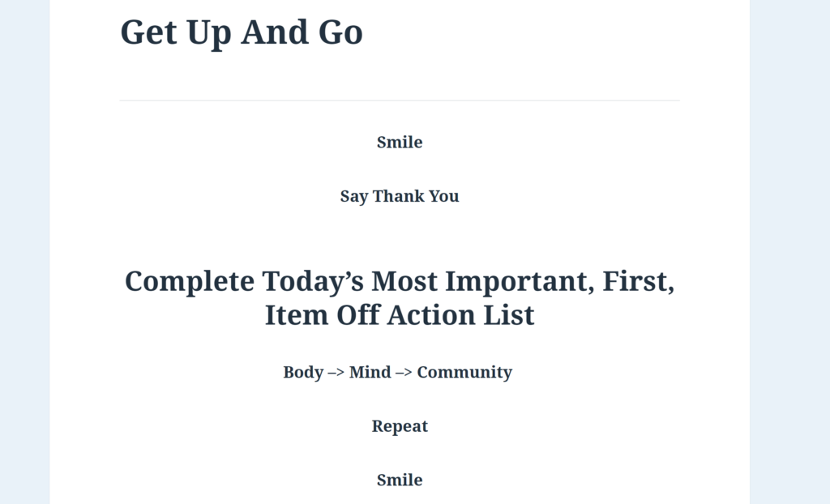Select the "Say Thank You" line
830x504 pixels.
(400, 196)
